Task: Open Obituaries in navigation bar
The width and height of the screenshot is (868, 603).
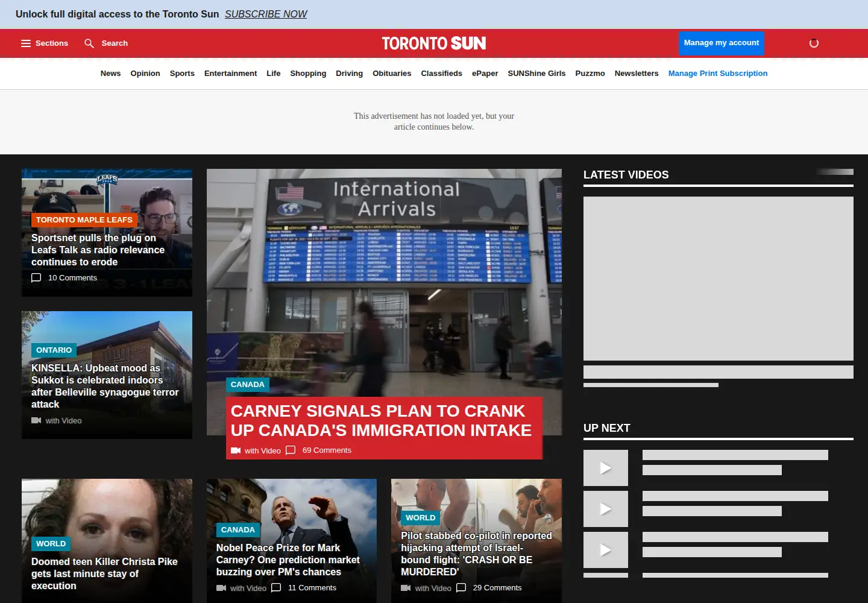Action: [392, 74]
